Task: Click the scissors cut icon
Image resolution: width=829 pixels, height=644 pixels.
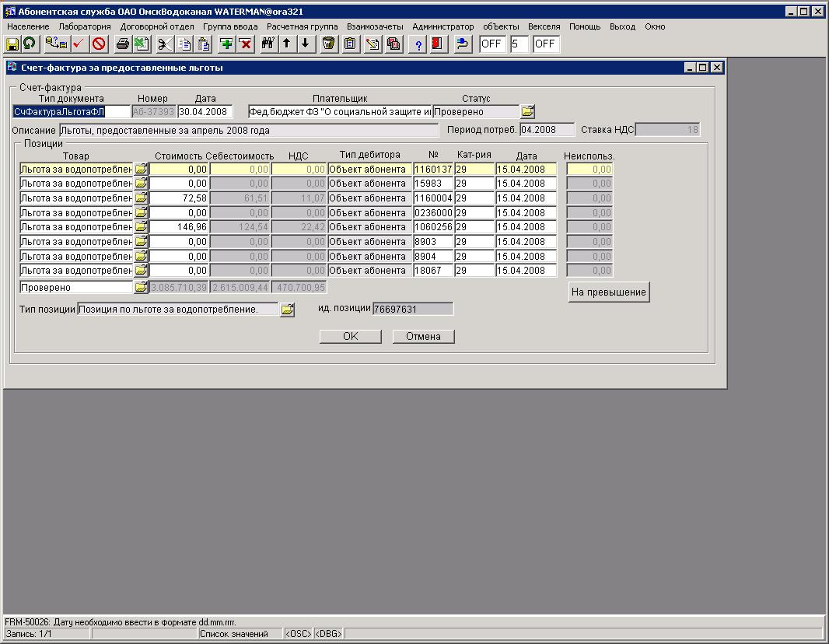Action: click(x=164, y=44)
